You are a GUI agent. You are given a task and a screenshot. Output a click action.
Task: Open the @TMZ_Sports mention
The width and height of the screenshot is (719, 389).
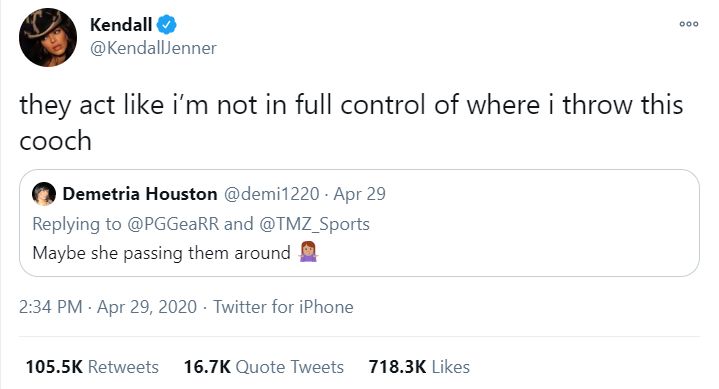(315, 224)
